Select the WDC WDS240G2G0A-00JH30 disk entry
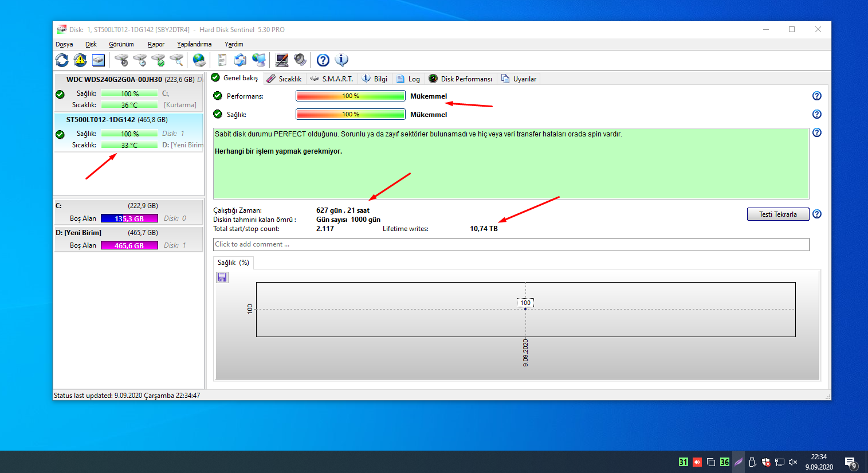The height and width of the screenshot is (473, 868). pos(129,92)
